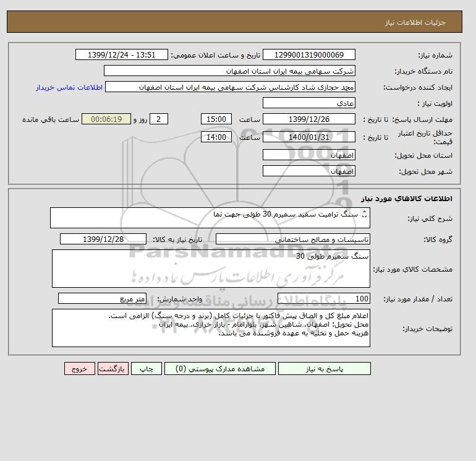Click the response deadline date 1399/12/26
Image resolution: width=476 pixels, height=461 pixels.
pyautogui.click(x=308, y=119)
